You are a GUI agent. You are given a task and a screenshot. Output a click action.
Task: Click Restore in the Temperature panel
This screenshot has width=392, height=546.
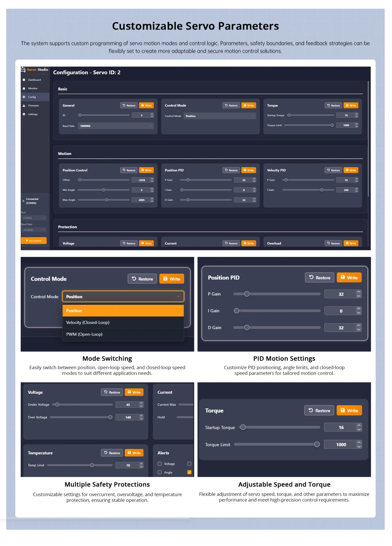(112, 453)
